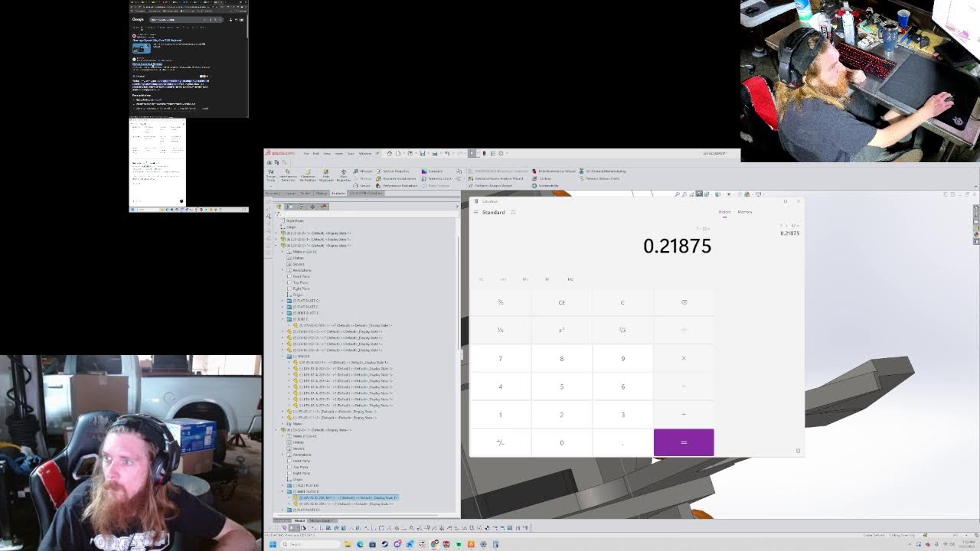
Task: Open Performance Evaluation tool
Action: [x=397, y=185]
